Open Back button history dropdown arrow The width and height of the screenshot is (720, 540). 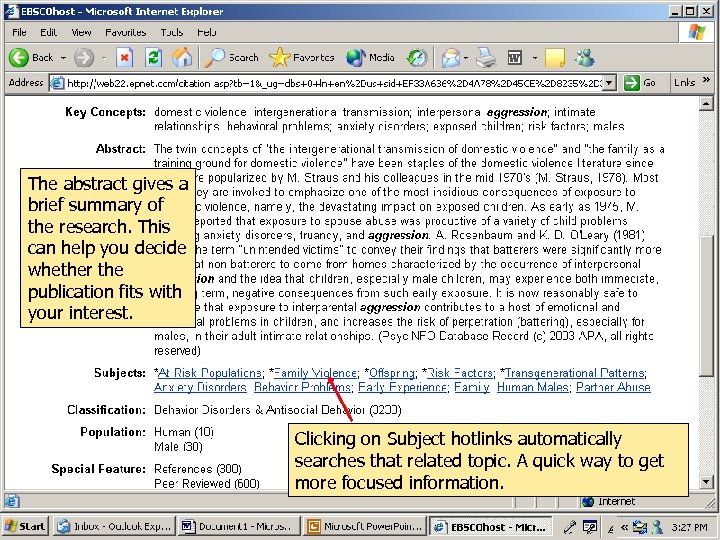pyautogui.click(x=63, y=58)
